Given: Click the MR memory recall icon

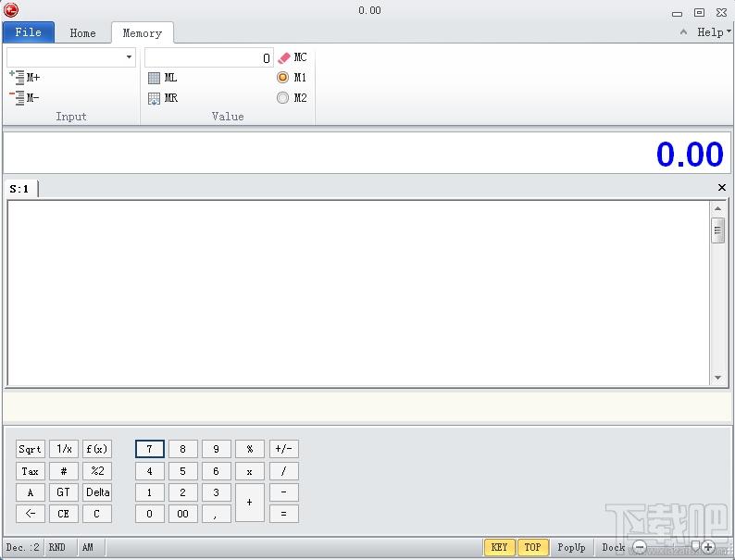Looking at the screenshot, I should pos(155,98).
